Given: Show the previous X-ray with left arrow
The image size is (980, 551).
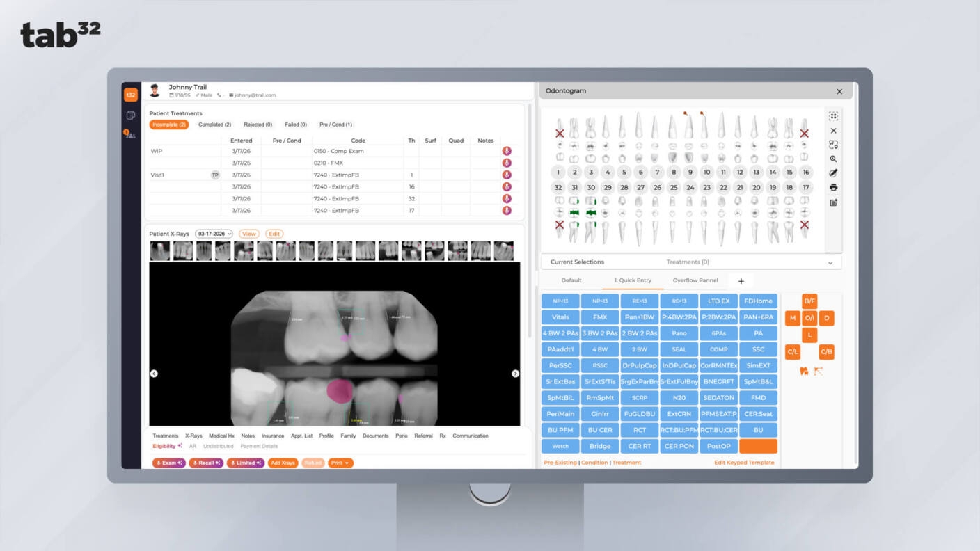Looking at the screenshot, I should tap(154, 374).
